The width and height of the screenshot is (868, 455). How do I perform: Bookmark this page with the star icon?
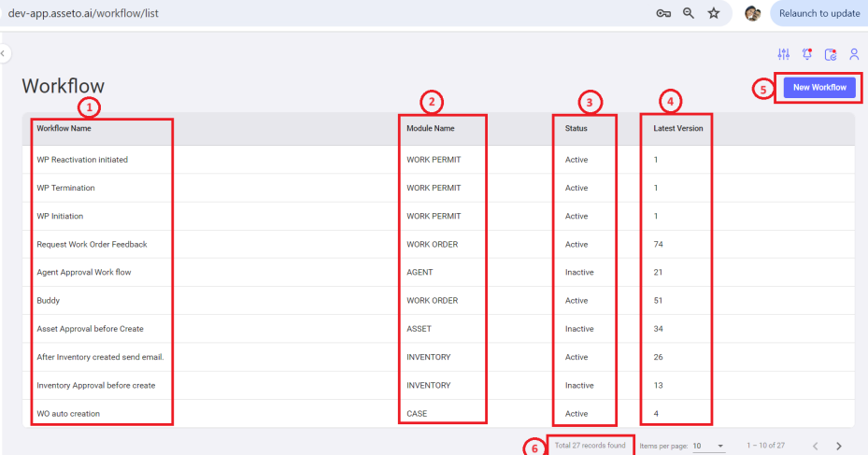tap(714, 13)
